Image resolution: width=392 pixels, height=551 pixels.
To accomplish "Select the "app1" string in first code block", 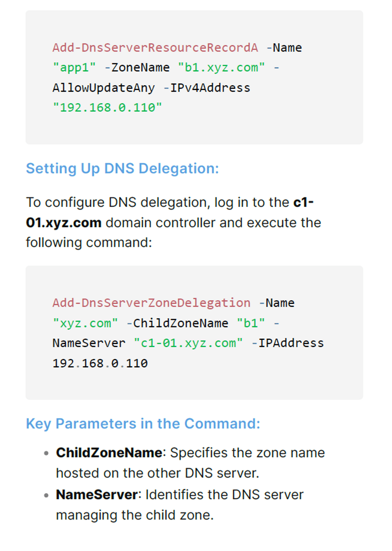I will 74,68.
